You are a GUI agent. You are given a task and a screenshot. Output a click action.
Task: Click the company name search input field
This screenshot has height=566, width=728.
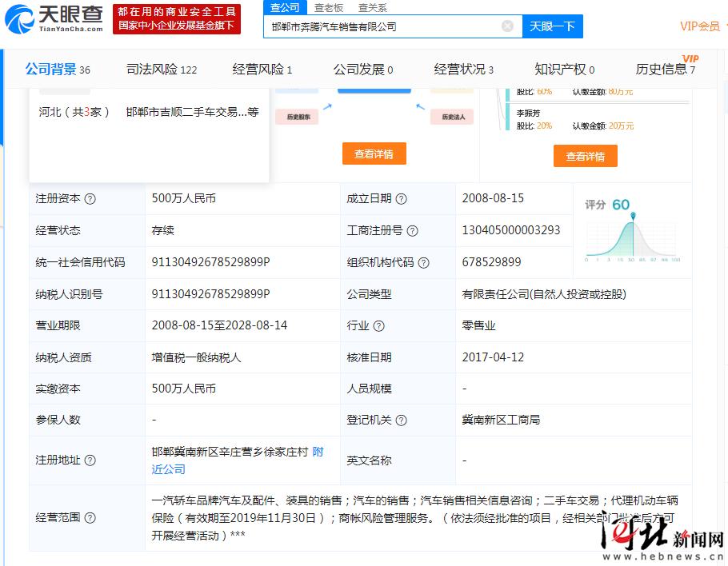coord(384,26)
